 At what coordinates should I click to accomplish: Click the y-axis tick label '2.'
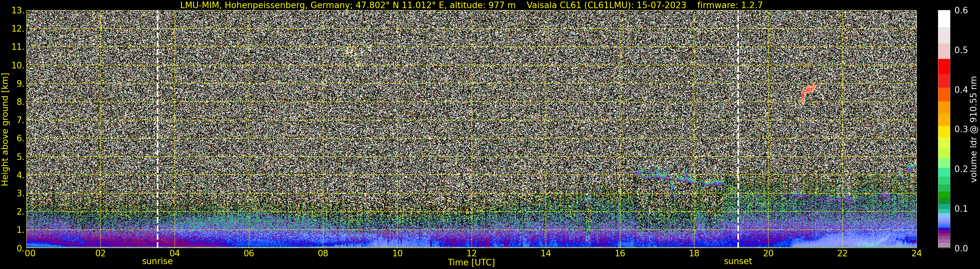pyautogui.click(x=20, y=212)
